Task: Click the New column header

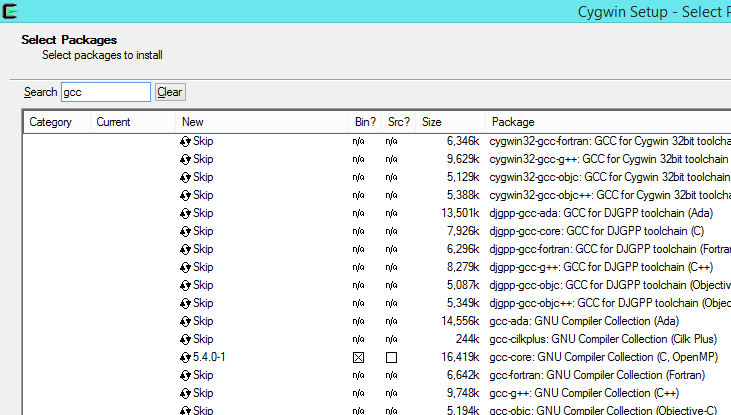Action: click(262, 122)
